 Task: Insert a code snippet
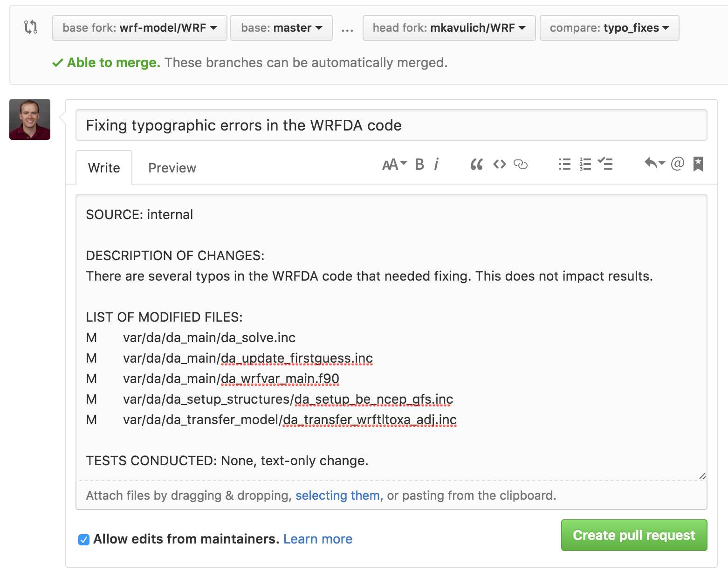click(499, 164)
